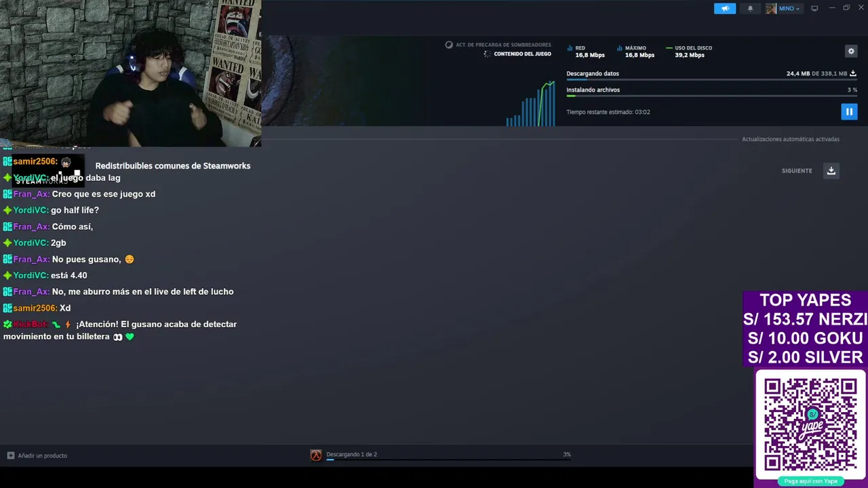Click the CONTENIDO DEL JUEGO loading spinner
The height and width of the screenshot is (488, 868).
click(x=487, y=54)
